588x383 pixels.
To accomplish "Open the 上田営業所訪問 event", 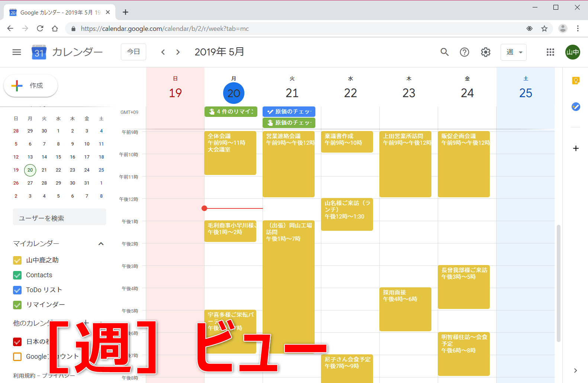I will pos(405,164).
